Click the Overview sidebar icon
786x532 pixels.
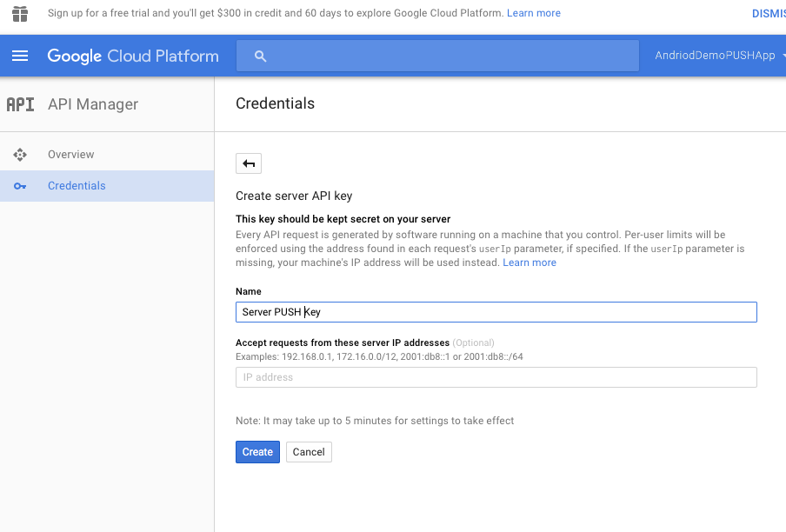pyautogui.click(x=20, y=155)
